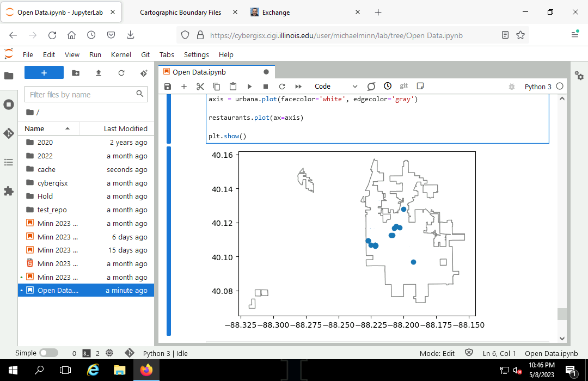Screen dimensions: 588x381
Task: Open the Extension Manager puzzle icon
Action: [9, 191]
